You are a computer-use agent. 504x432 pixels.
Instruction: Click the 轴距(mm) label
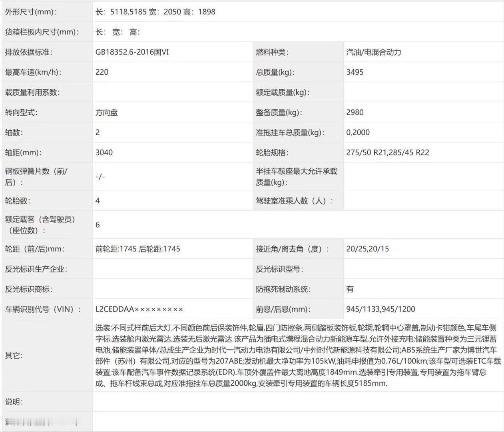[23, 152]
